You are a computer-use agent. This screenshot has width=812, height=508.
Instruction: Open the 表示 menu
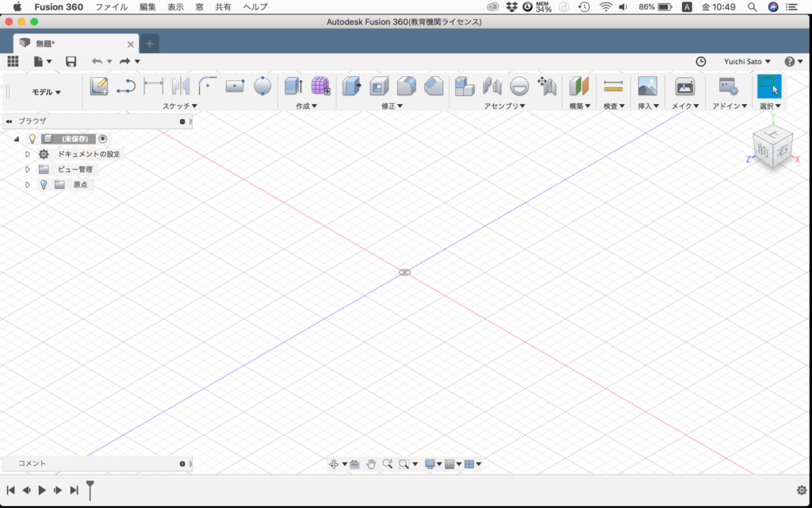[x=175, y=6]
